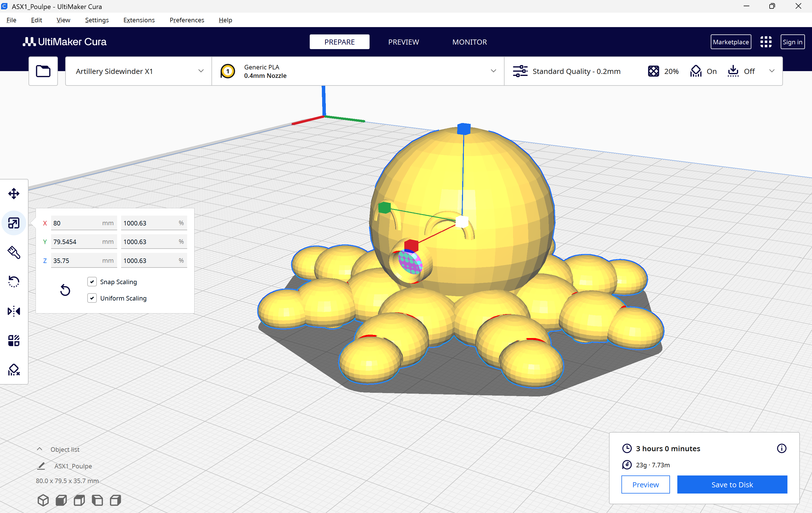812x513 pixels.
Task: Open Per Model Settings tool
Action: 14,340
